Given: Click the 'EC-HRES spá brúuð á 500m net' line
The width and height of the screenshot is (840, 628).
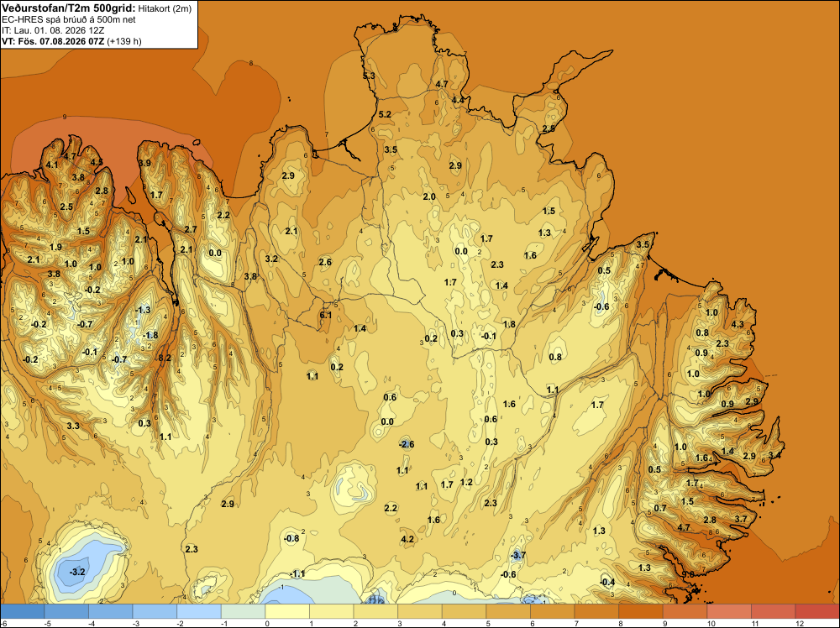Looking at the screenshot, I should click(x=69, y=20).
